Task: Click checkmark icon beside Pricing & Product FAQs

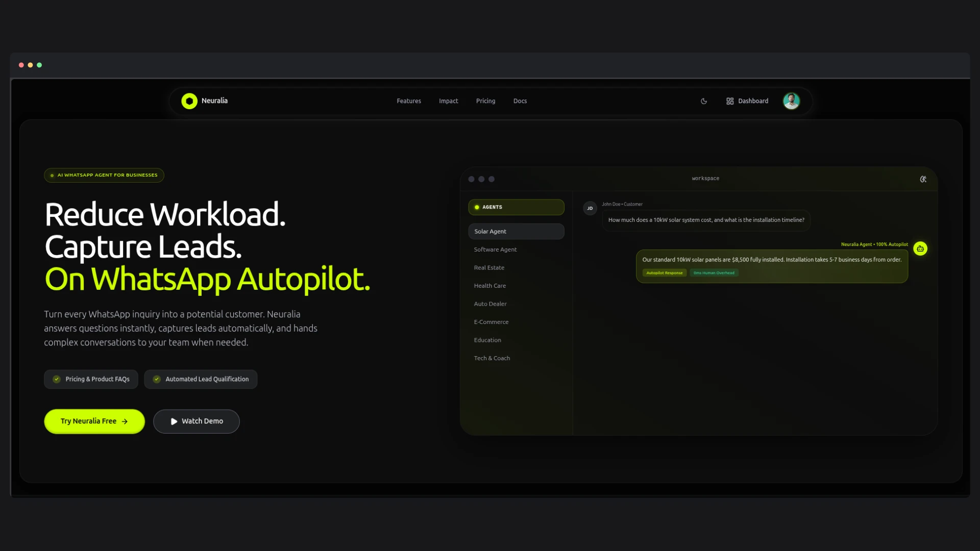Action: click(x=57, y=379)
